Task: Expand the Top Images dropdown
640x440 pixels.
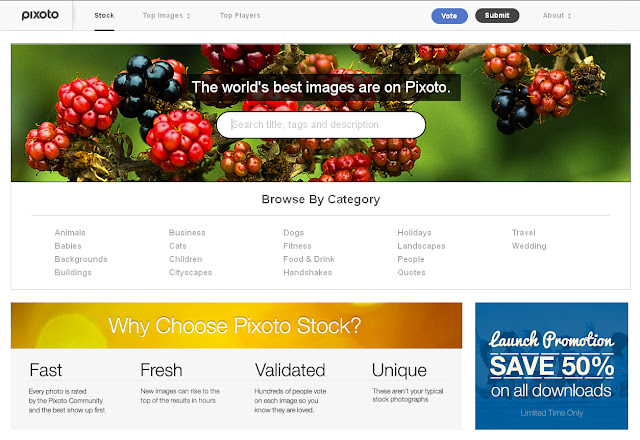Action: pos(166,16)
